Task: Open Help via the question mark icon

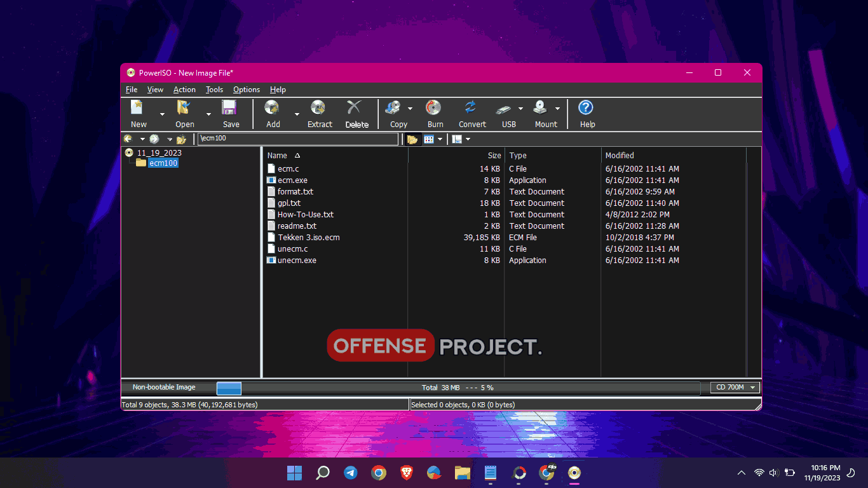Action: (x=586, y=107)
